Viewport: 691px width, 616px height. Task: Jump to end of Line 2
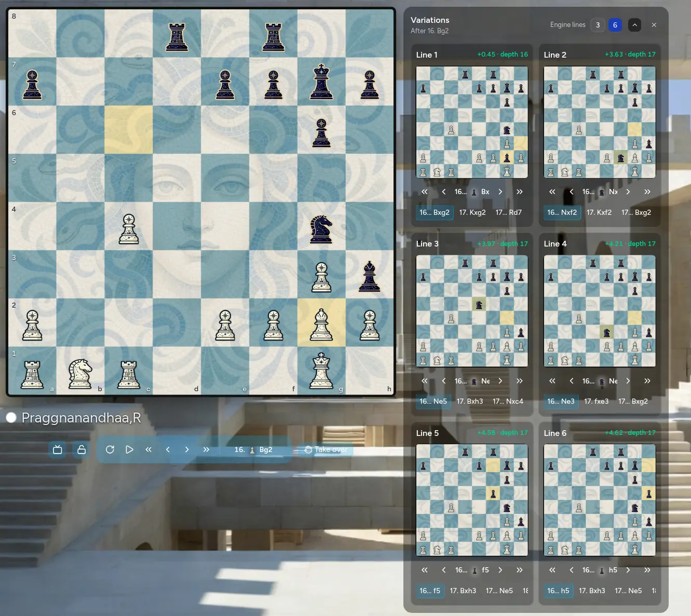click(647, 191)
